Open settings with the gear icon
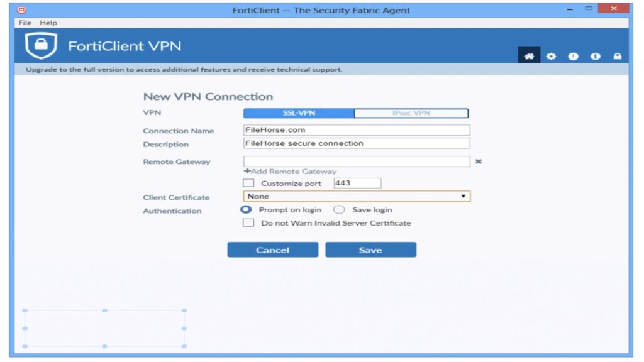Image resolution: width=644 pixels, height=362 pixels. 551,56
